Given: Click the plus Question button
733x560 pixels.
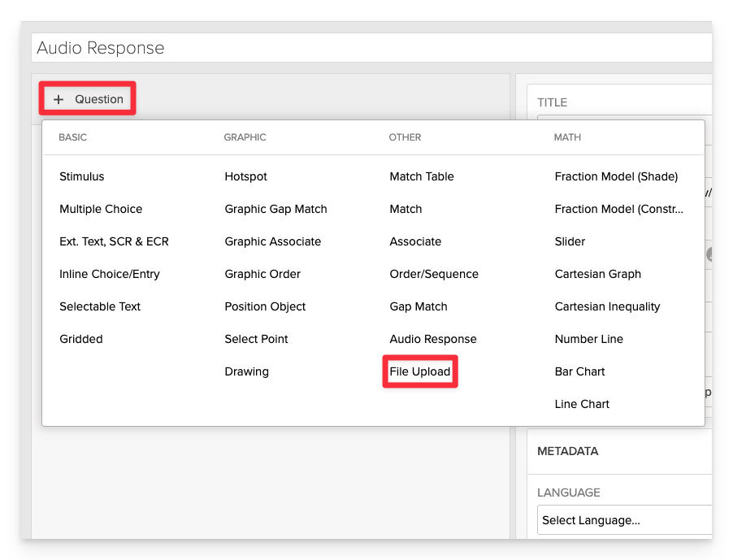Looking at the screenshot, I should click(x=89, y=99).
